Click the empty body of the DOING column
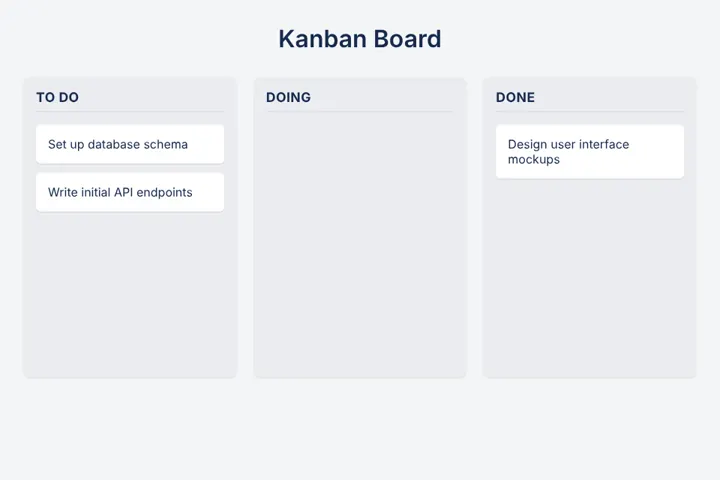Image resolution: width=720 pixels, height=480 pixels. click(x=360, y=243)
